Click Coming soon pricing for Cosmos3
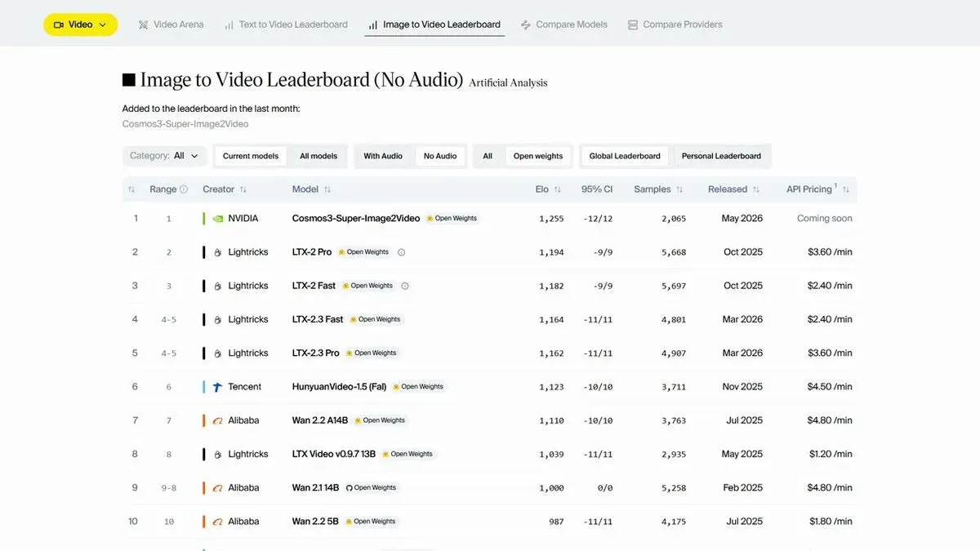The height and width of the screenshot is (551, 980). click(x=825, y=219)
